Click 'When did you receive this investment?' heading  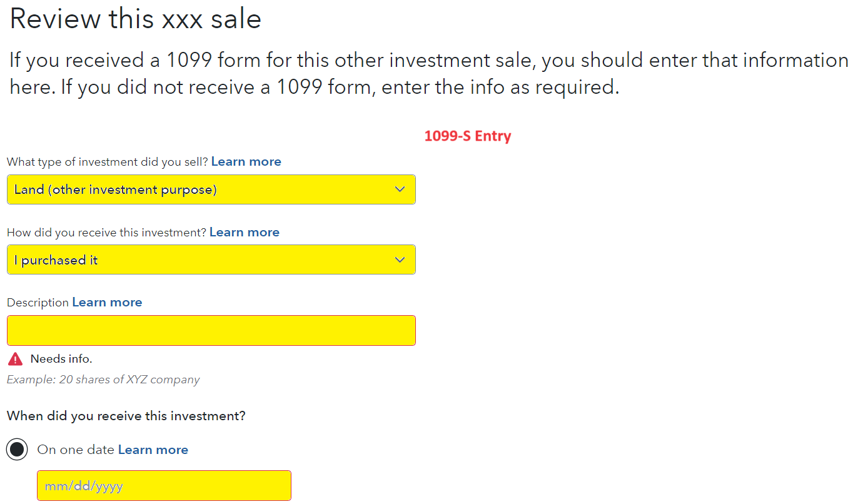126,416
